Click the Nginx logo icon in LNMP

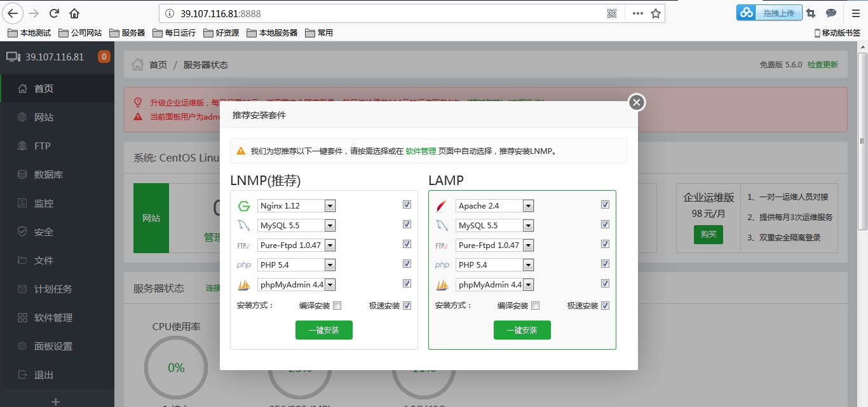tap(244, 206)
